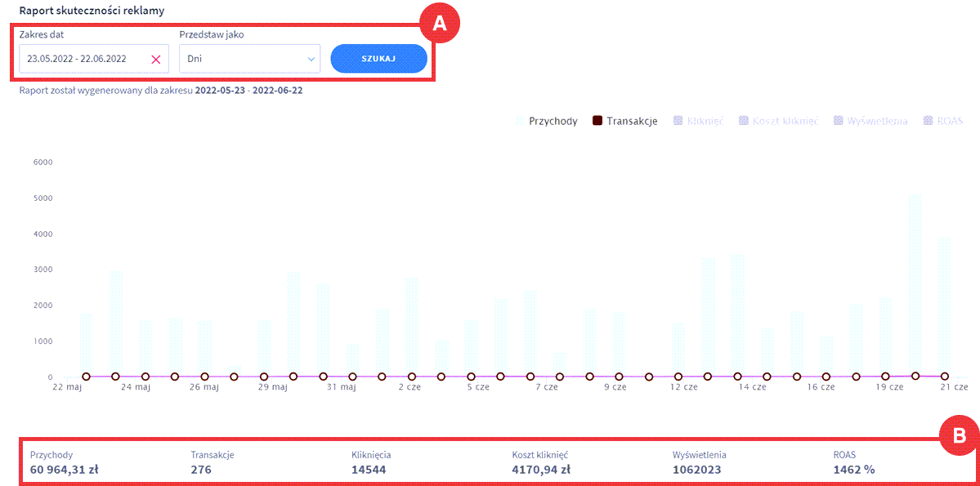This screenshot has width=980, height=486.
Task: Enable Koszt kliknięć series in legend
Action: [x=778, y=121]
